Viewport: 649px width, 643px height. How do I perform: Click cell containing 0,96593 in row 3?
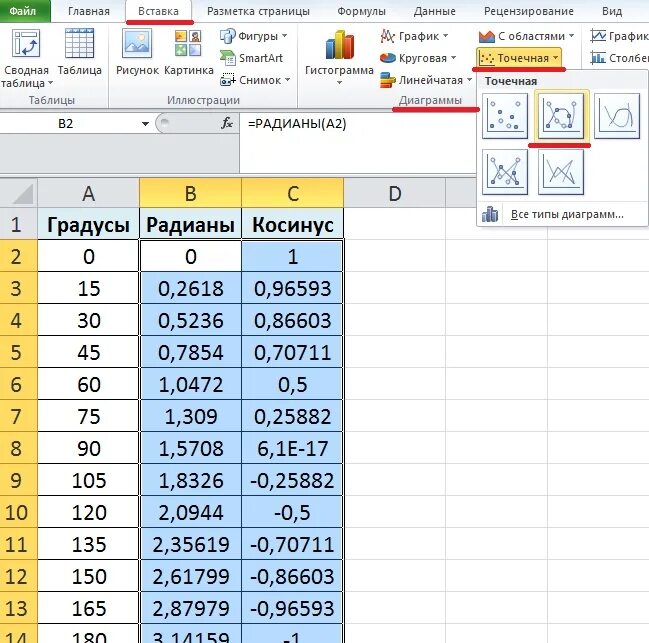point(293,288)
